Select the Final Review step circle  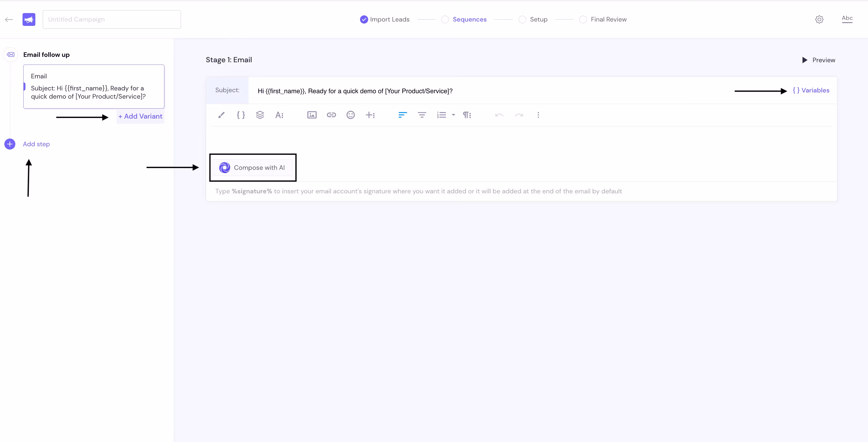pos(583,19)
